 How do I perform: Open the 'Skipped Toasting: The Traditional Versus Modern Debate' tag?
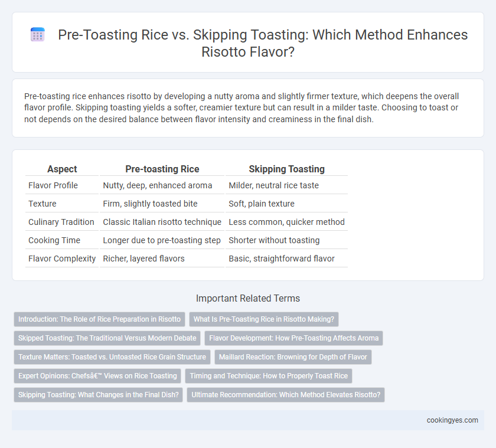(x=107, y=338)
